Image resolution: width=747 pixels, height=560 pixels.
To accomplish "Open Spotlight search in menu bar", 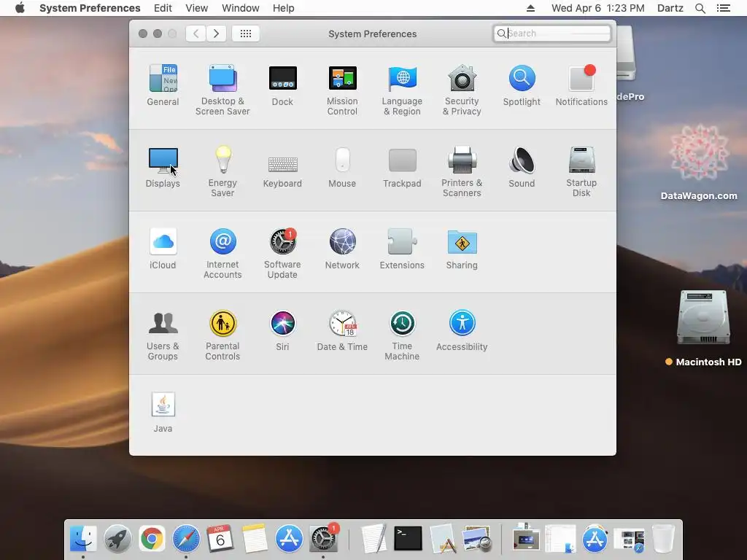I will pyautogui.click(x=700, y=8).
